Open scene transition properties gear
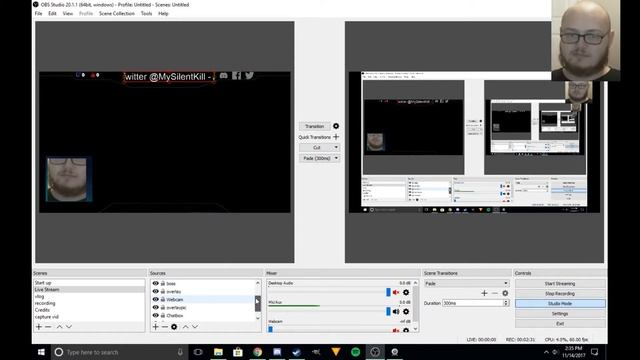The width and height of the screenshot is (640, 360). [x=505, y=293]
